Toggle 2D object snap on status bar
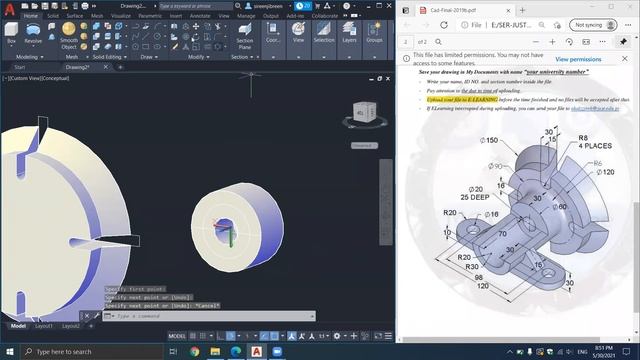 pyautogui.click(x=275, y=336)
